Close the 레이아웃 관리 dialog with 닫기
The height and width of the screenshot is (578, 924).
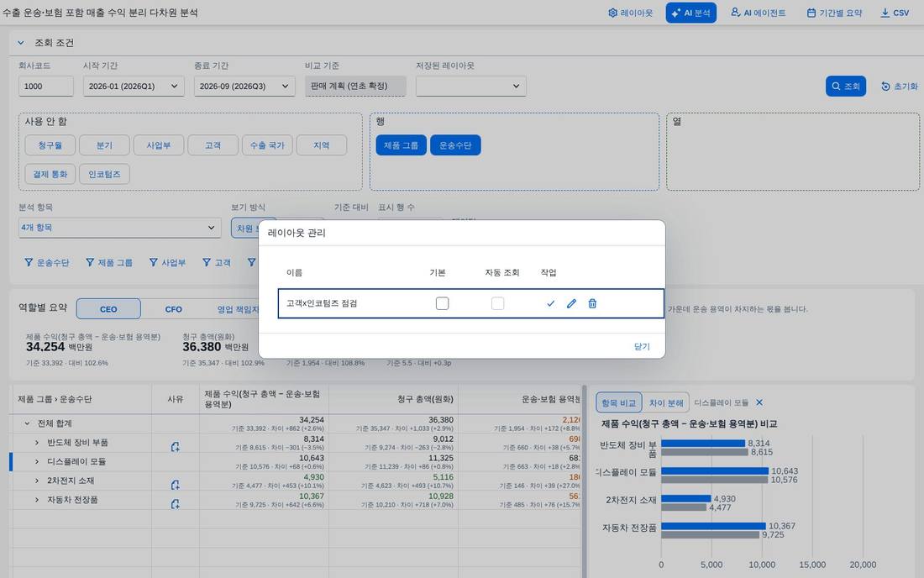click(642, 346)
